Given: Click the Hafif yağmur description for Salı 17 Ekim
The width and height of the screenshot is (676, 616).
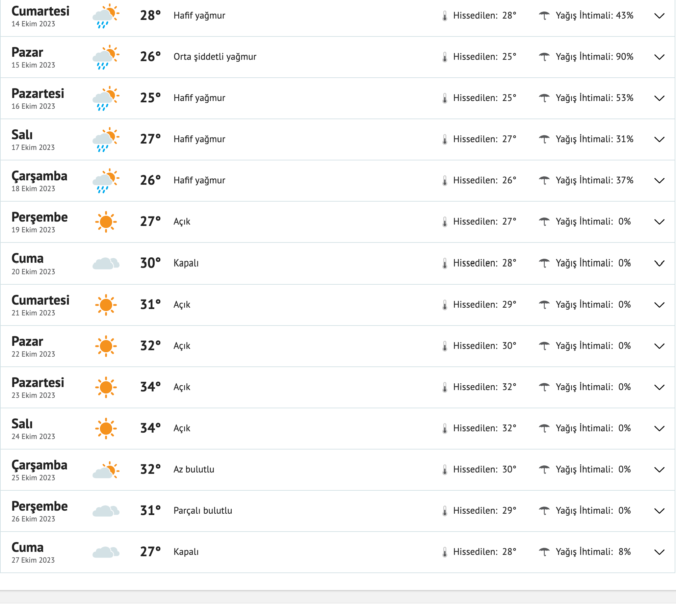Looking at the screenshot, I should click(199, 139).
